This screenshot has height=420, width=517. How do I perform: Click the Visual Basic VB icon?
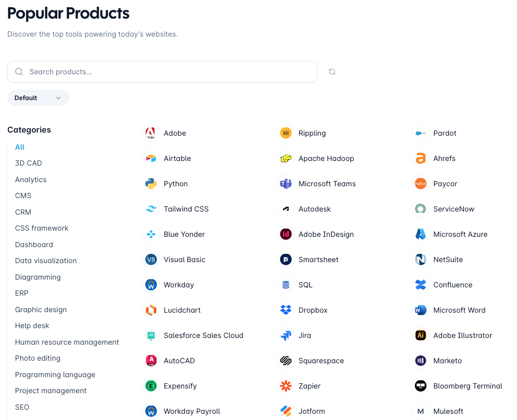click(x=151, y=260)
